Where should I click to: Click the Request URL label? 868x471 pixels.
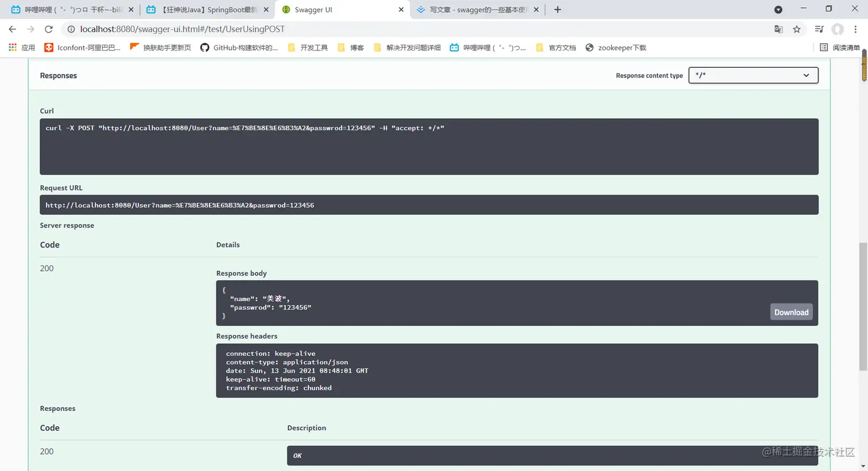point(61,188)
